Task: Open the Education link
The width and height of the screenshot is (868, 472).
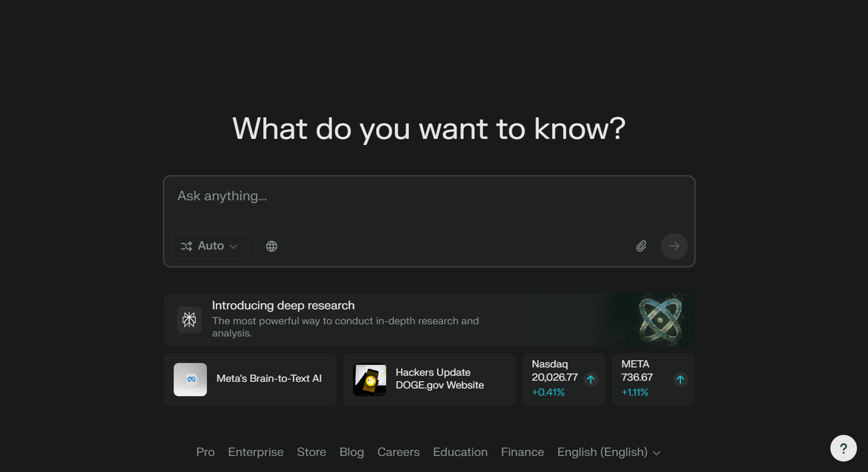Action: [x=460, y=452]
